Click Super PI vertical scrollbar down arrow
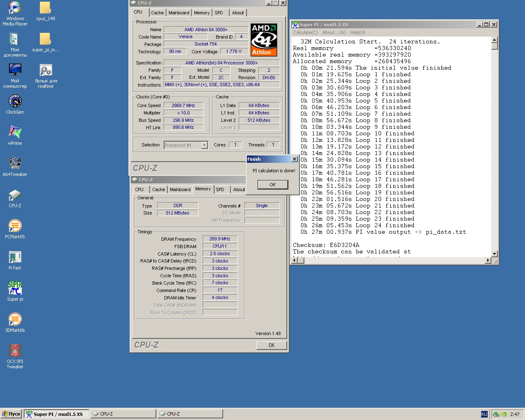The height and width of the screenshot is (420, 525). click(494, 253)
